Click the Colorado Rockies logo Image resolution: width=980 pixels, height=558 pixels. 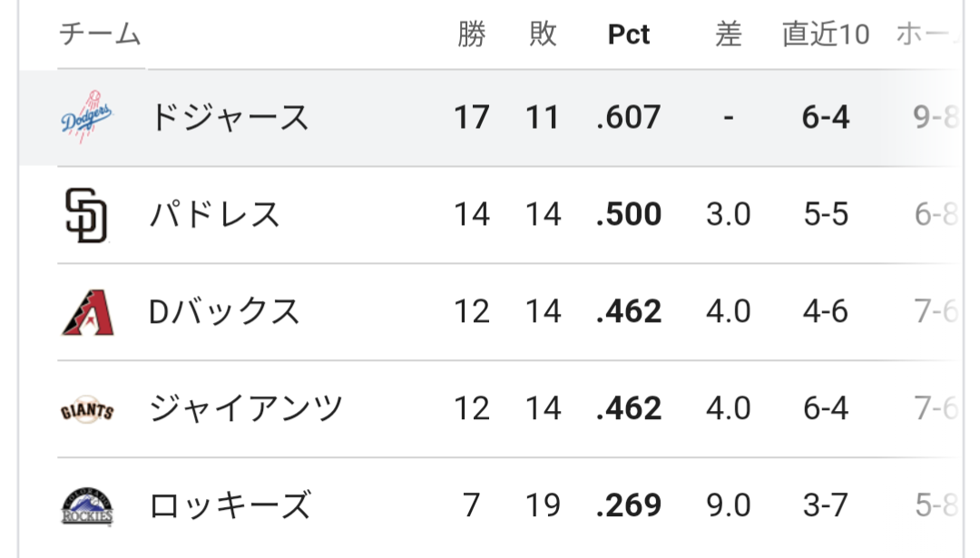coord(87,505)
